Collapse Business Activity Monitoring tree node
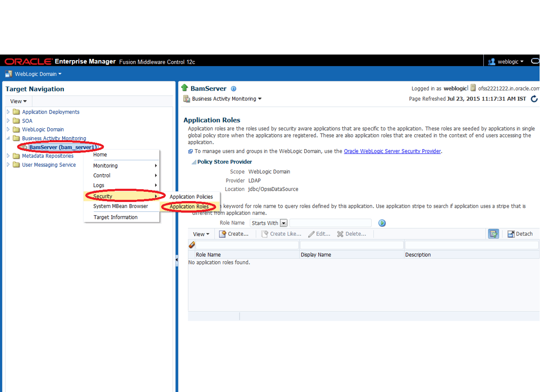 click(8, 138)
